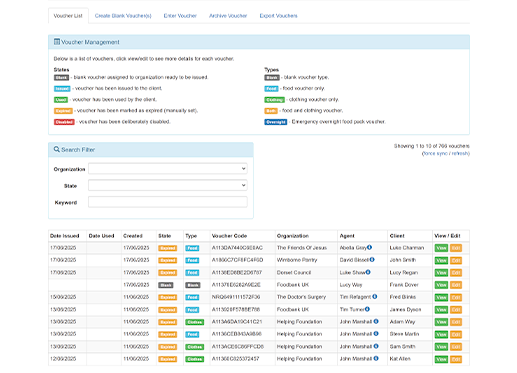517x373 pixels.
Task: Open agent info icon in Steve Martin row
Action: [x=376, y=334]
